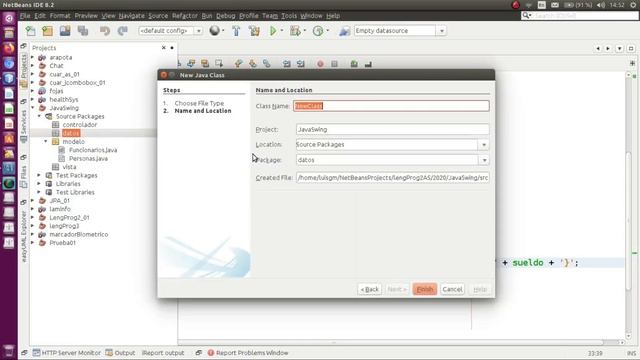640x360 pixels.
Task: Click the New Project toolbar icon
Action: (47, 31)
